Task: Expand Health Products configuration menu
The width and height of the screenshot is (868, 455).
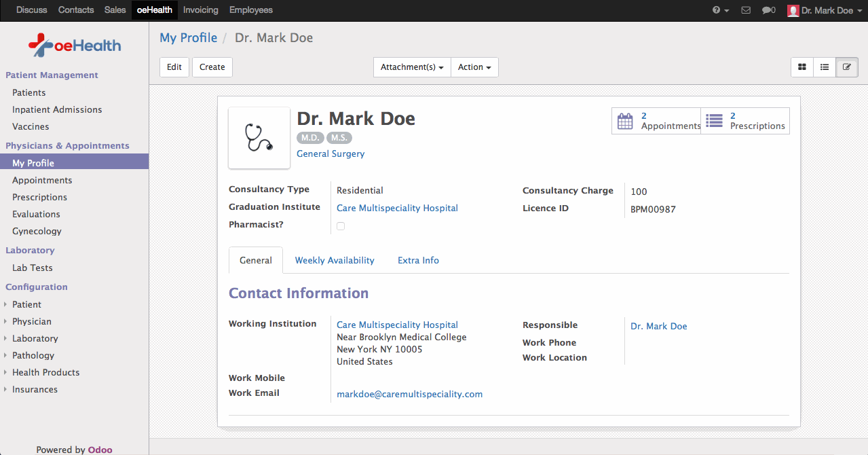Action: [x=45, y=372]
